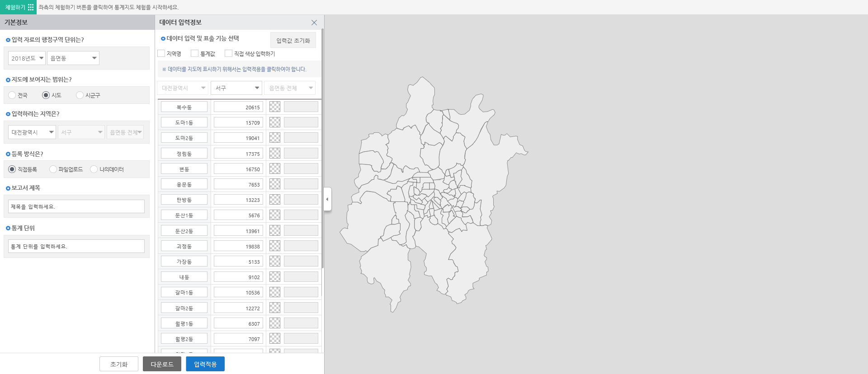Open the 서구 district dropdown in data panel
Image resolution: width=868 pixels, height=374 pixels.
pyautogui.click(x=236, y=88)
